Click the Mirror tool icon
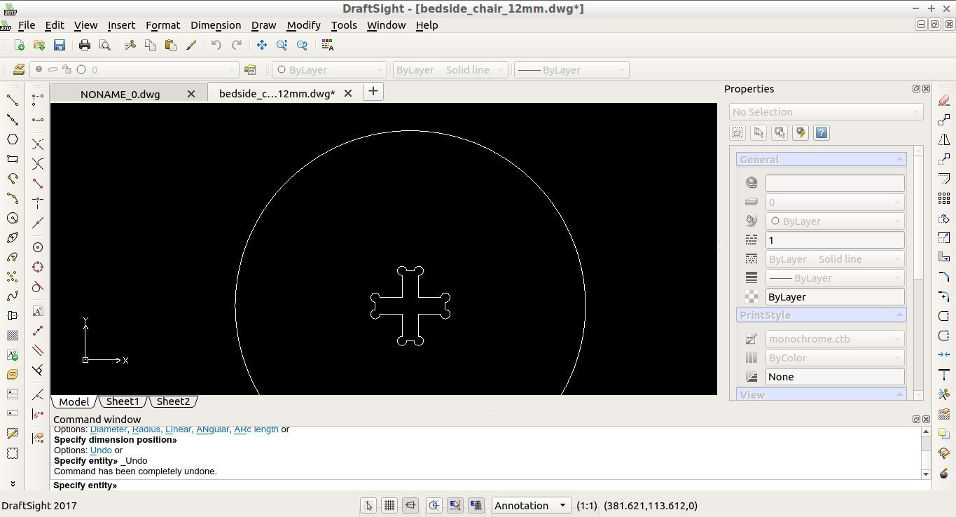Image resolution: width=956 pixels, height=517 pixels. [944, 139]
